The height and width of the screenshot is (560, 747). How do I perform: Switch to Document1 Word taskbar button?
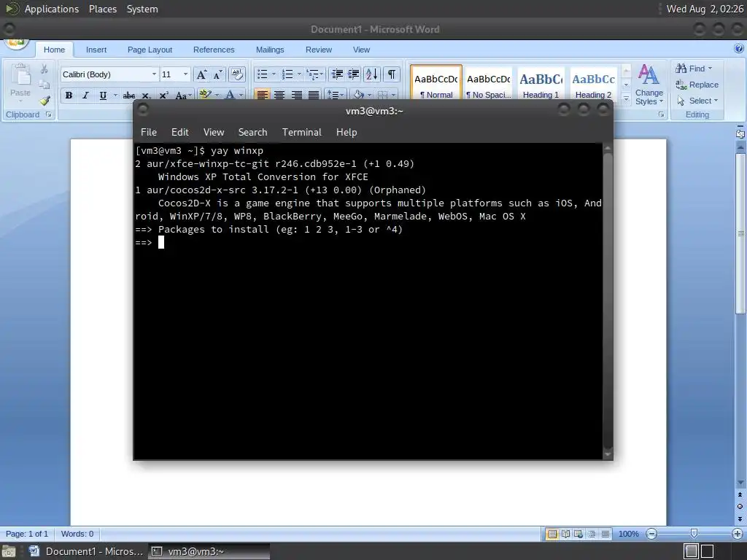tap(86, 551)
